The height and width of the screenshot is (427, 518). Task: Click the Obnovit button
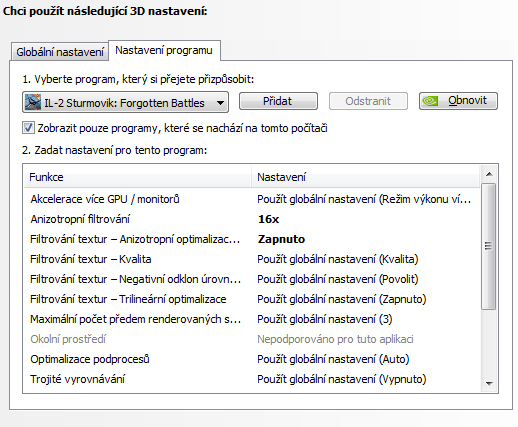point(458,101)
